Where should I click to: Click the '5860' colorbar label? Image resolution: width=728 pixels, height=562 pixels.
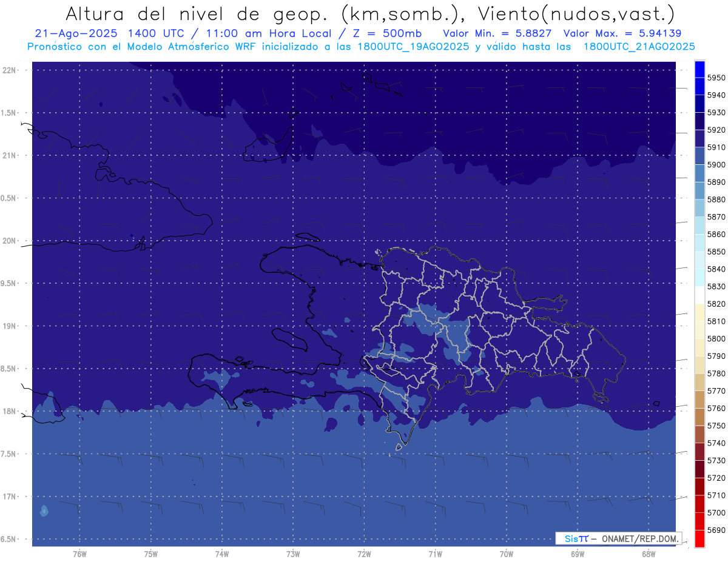[x=716, y=234]
